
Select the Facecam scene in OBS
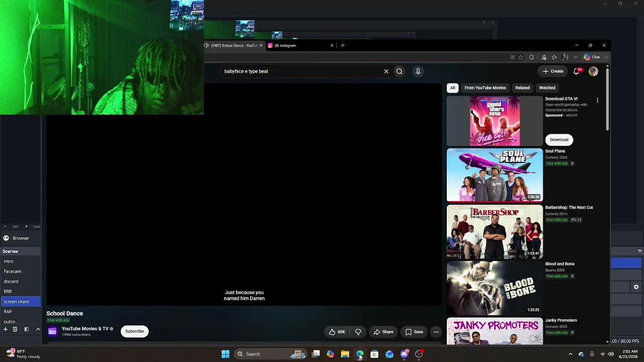pyautogui.click(x=20, y=271)
